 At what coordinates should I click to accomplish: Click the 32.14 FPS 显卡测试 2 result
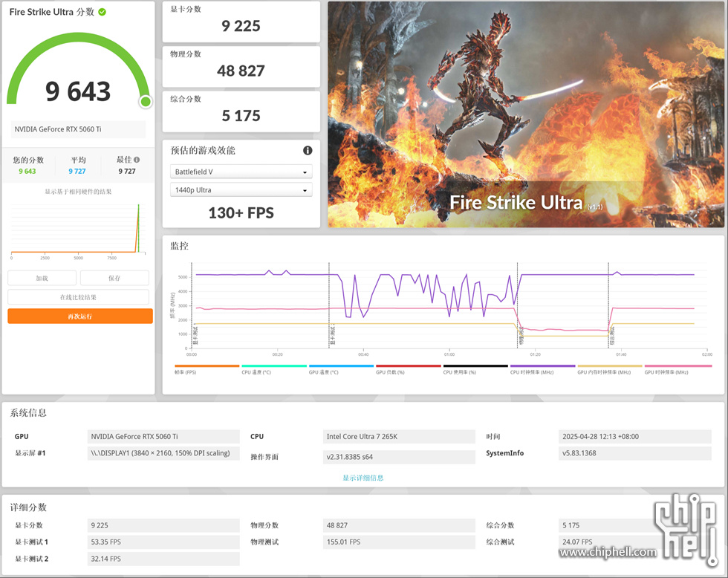tap(163, 559)
